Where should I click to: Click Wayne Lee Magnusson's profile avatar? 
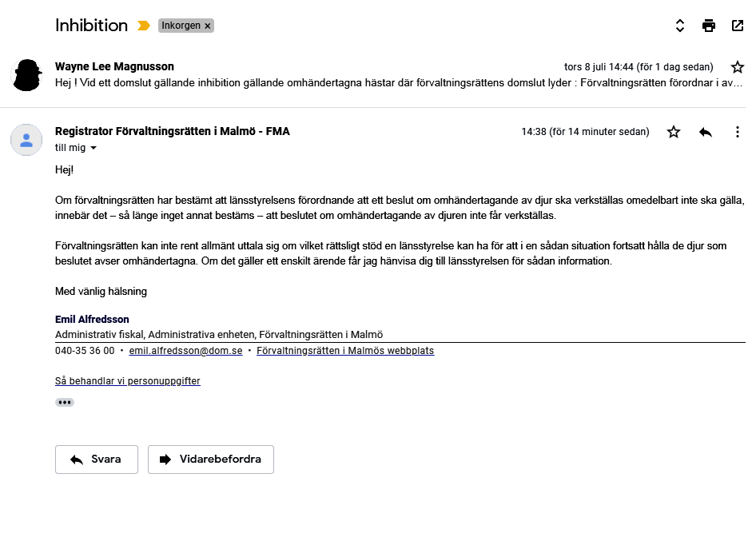pyautogui.click(x=26, y=75)
